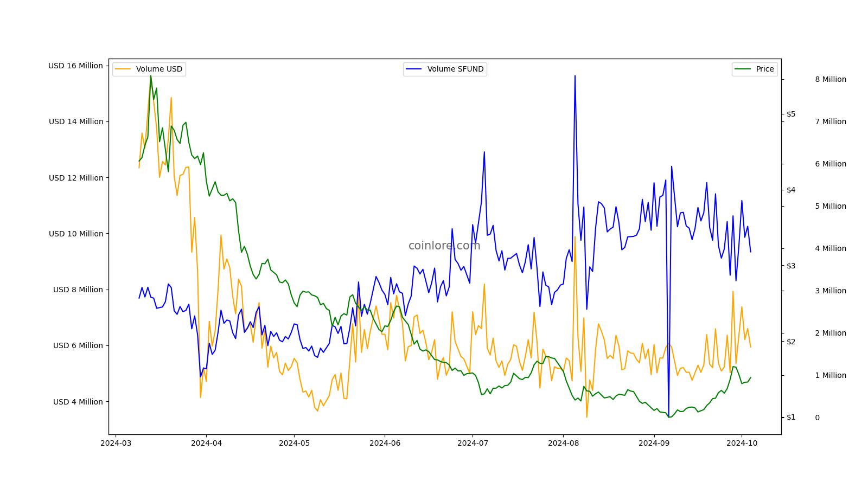Click the Volume USD legend label
Screen dimensions: 868x488
click(x=159, y=69)
